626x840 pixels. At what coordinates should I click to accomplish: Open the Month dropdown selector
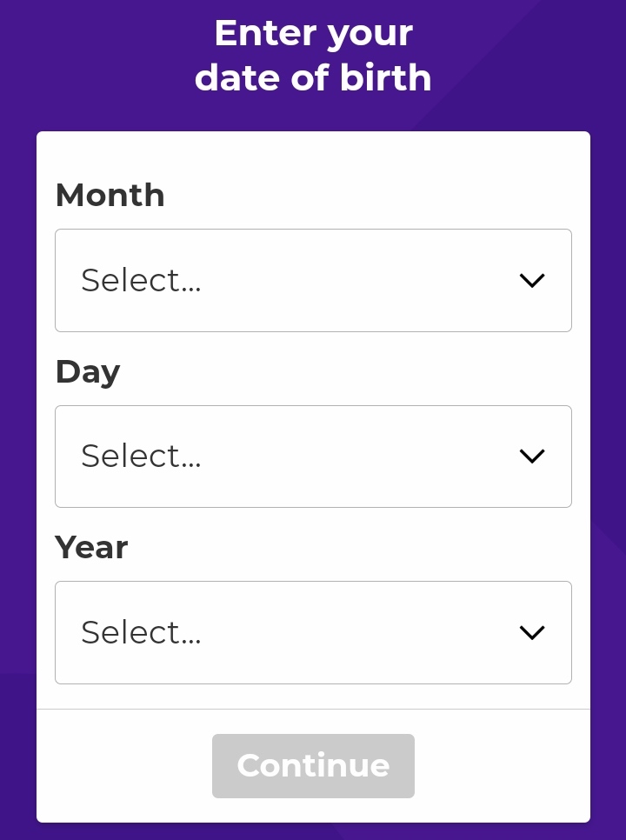coord(313,280)
